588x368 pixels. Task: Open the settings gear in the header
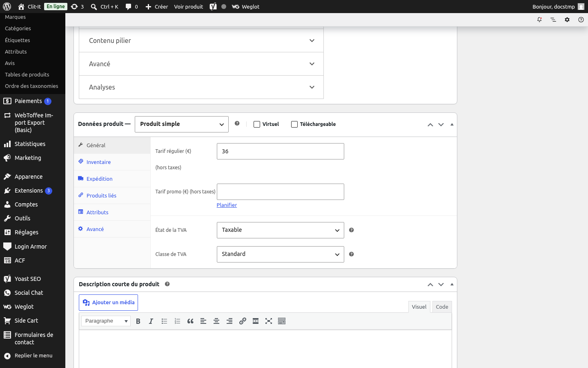tap(567, 20)
